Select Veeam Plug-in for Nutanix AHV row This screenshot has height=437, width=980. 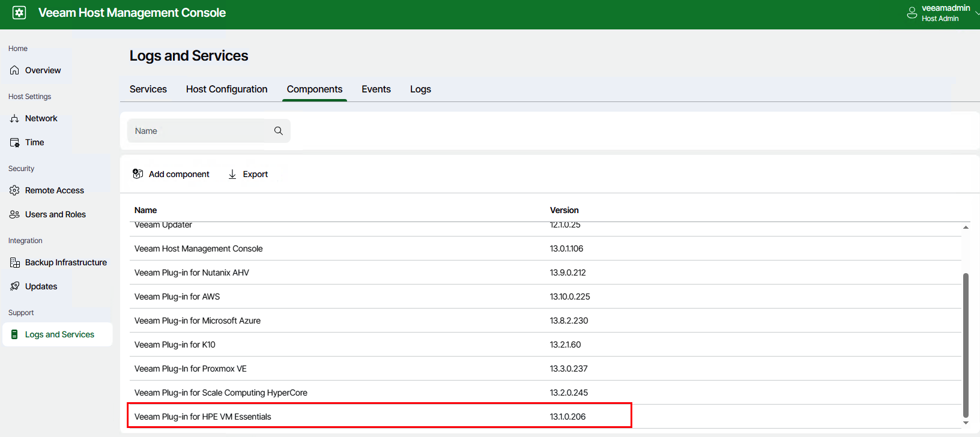click(x=545, y=273)
